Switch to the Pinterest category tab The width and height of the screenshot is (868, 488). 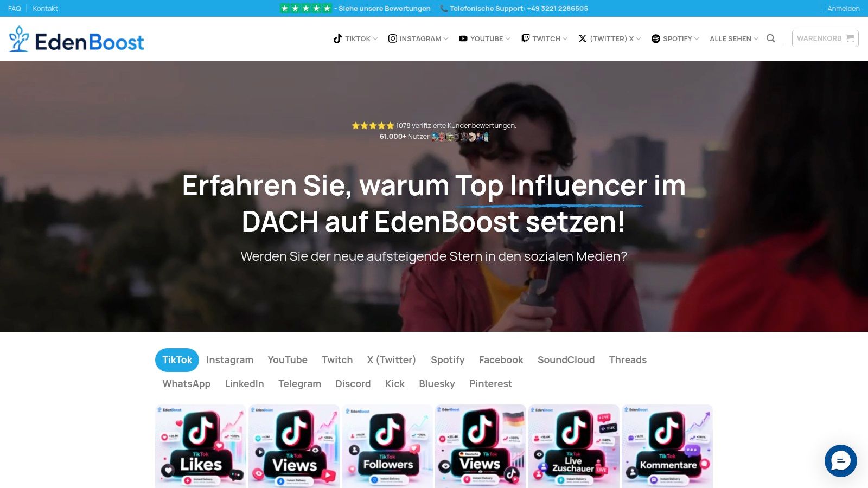click(x=490, y=384)
